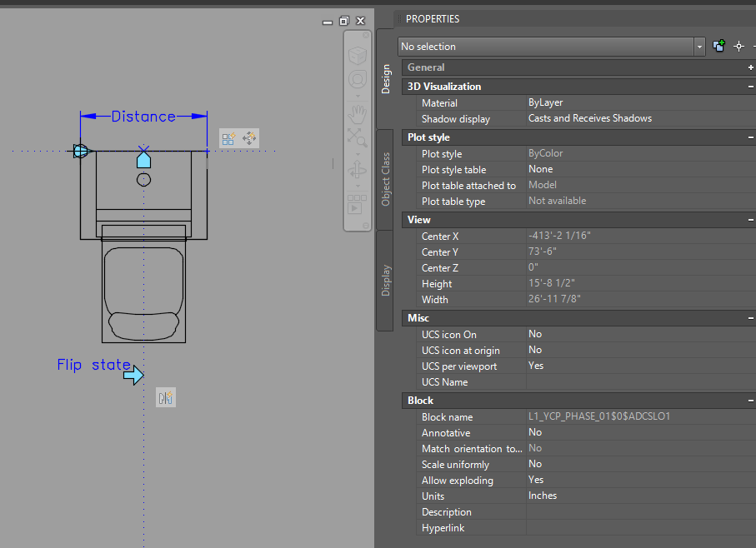The width and height of the screenshot is (756, 548).
Task: Open navigation bar customize menu button
Action: 366,226
